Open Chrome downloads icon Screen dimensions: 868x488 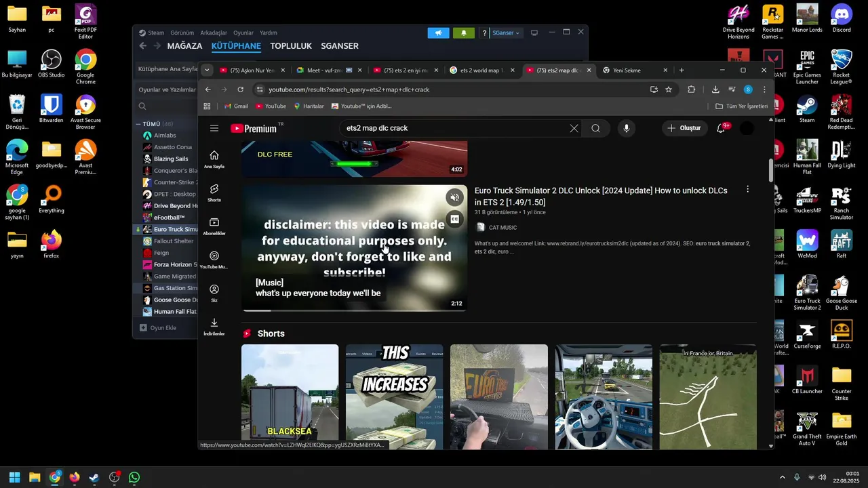[715, 89]
